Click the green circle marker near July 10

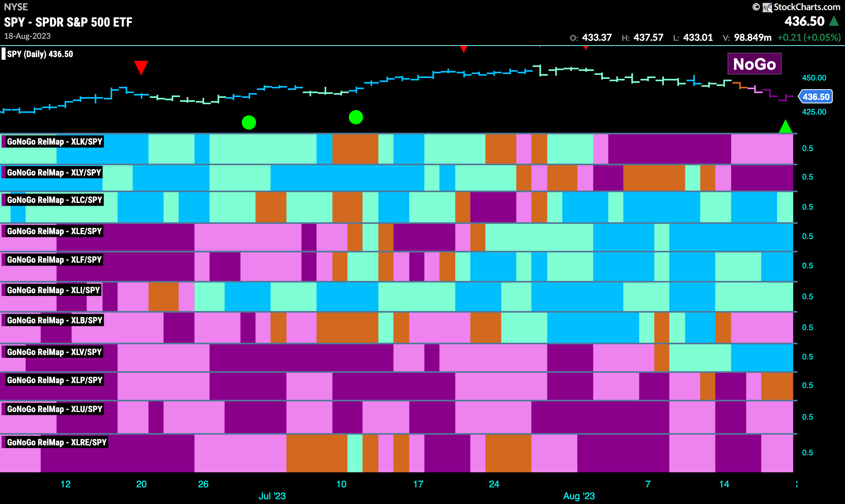356,117
